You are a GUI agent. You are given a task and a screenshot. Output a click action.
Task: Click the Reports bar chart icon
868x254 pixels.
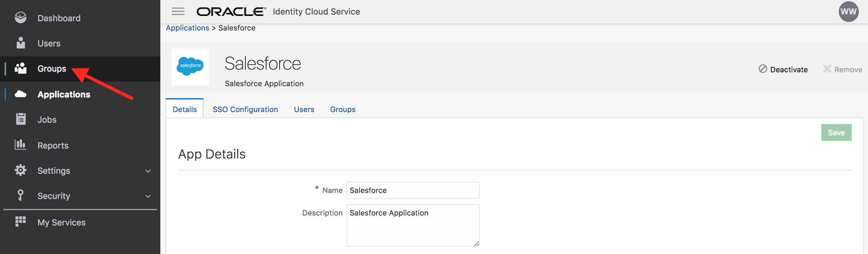21,145
